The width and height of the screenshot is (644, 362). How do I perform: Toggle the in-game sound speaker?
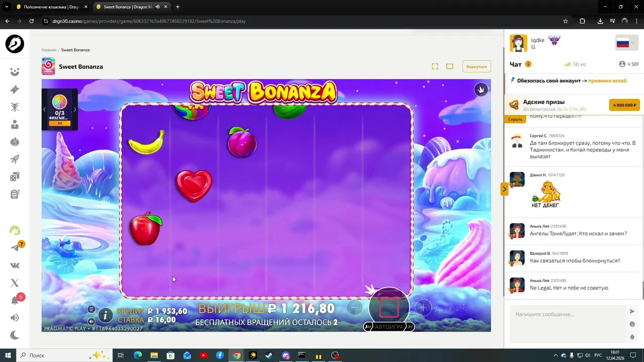click(91, 321)
